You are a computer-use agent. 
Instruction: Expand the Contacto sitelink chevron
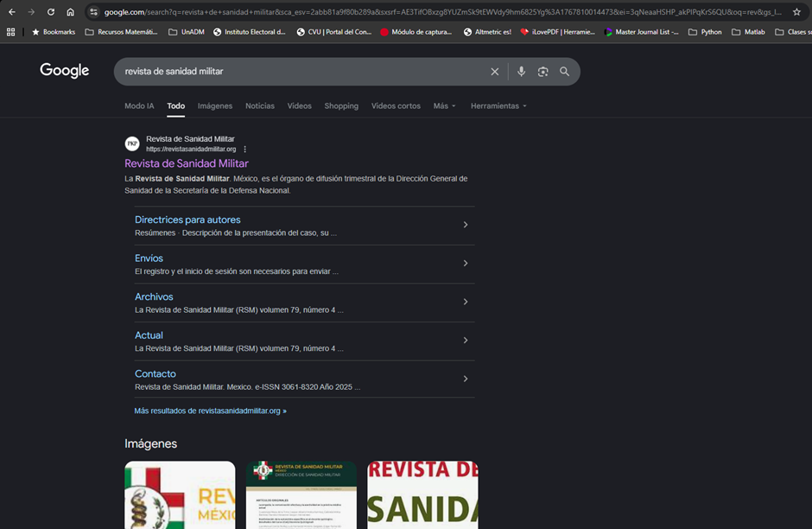(466, 379)
